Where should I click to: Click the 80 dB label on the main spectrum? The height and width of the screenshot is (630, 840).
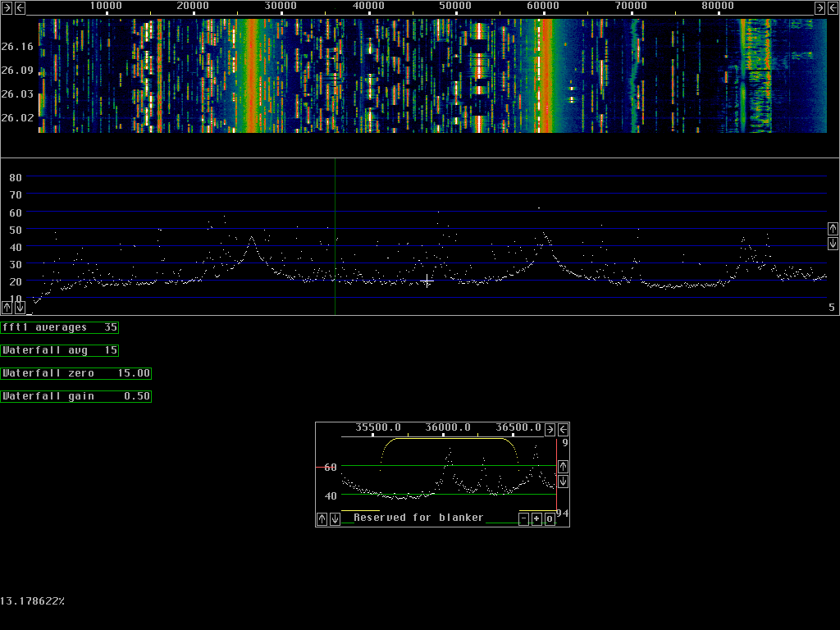(16, 177)
